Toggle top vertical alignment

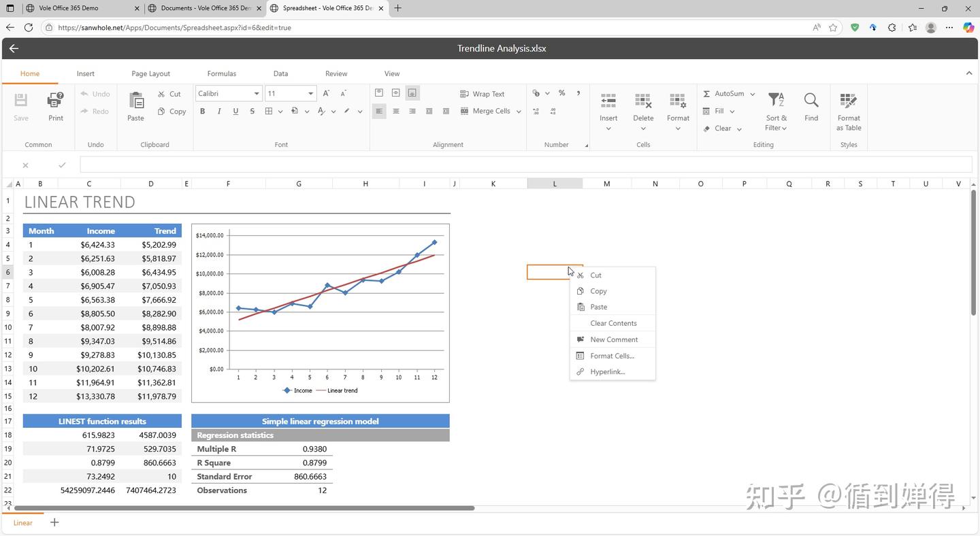[379, 93]
